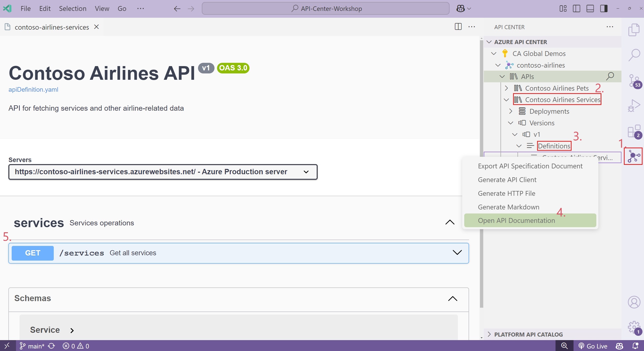Open the Selection menu
Image resolution: width=644 pixels, height=351 pixels.
tap(73, 9)
